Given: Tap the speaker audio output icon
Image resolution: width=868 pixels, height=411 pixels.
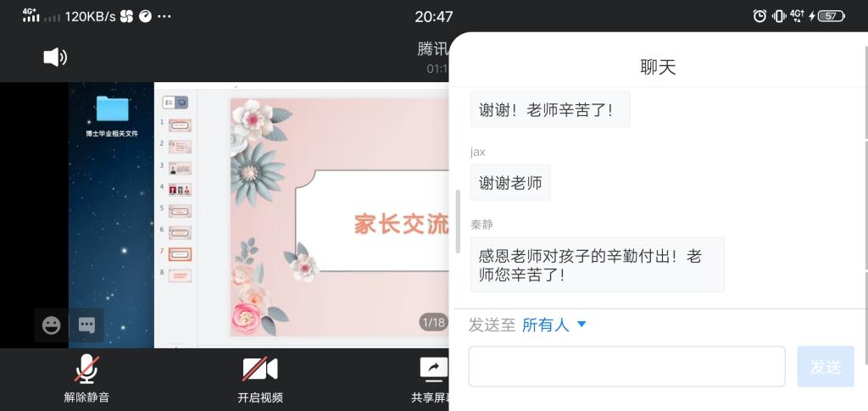Looking at the screenshot, I should pos(55,57).
